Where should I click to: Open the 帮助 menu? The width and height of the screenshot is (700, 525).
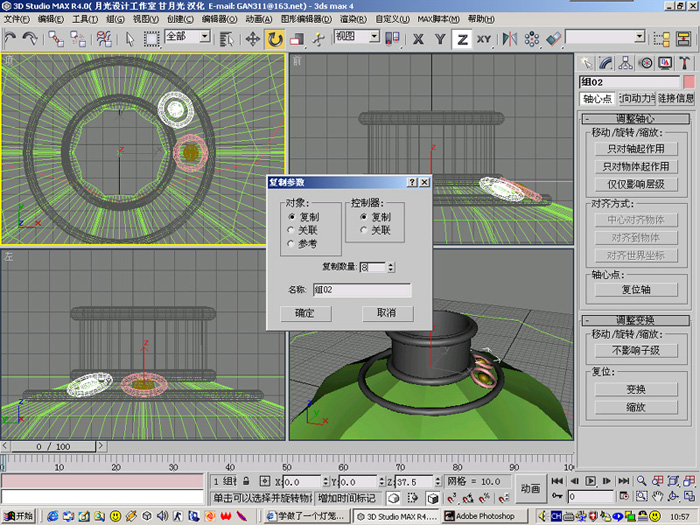click(x=481, y=19)
